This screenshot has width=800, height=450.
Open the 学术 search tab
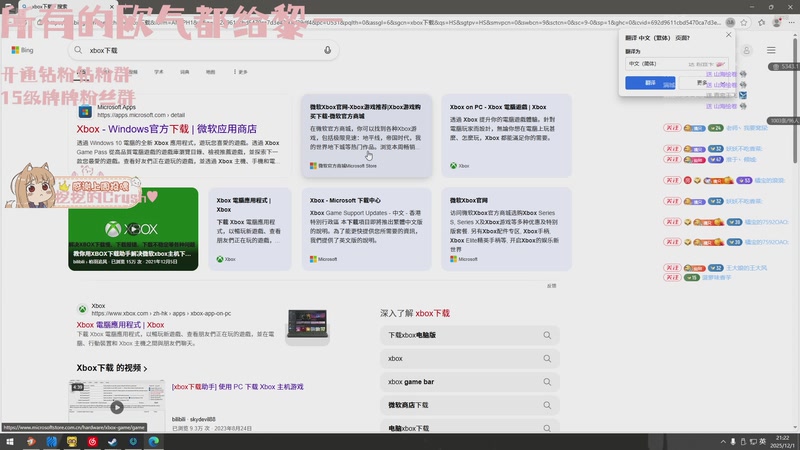[159, 72]
